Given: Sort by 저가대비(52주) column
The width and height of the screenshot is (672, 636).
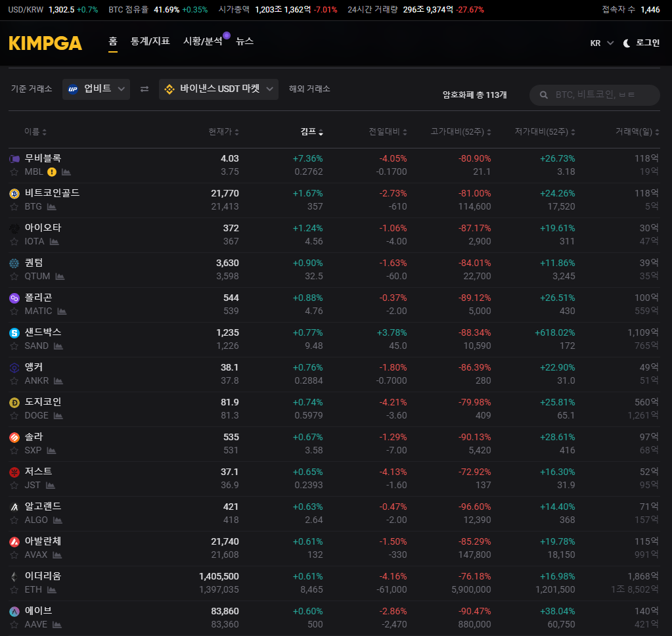Looking at the screenshot, I should point(545,131).
